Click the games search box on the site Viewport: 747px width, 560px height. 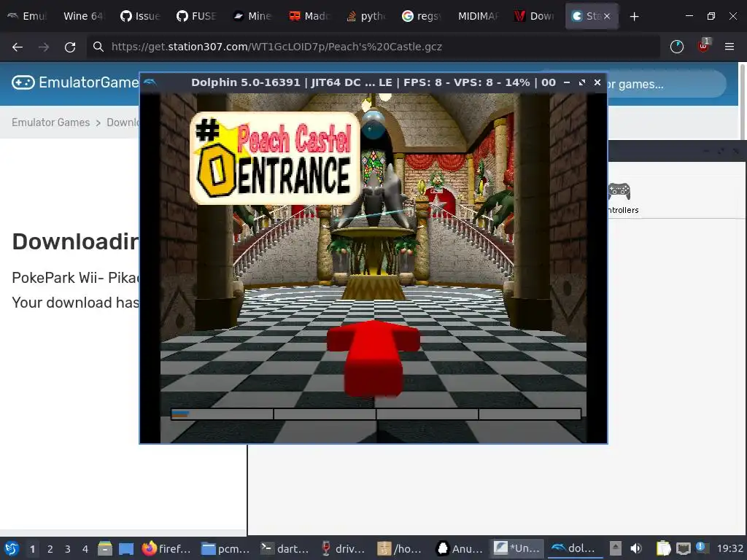(667, 85)
